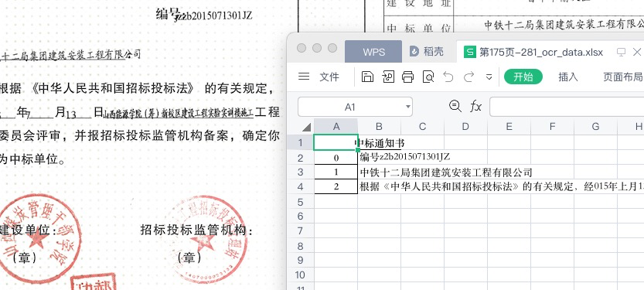Select column E header
The width and height of the screenshot is (644, 290).
[509, 127]
